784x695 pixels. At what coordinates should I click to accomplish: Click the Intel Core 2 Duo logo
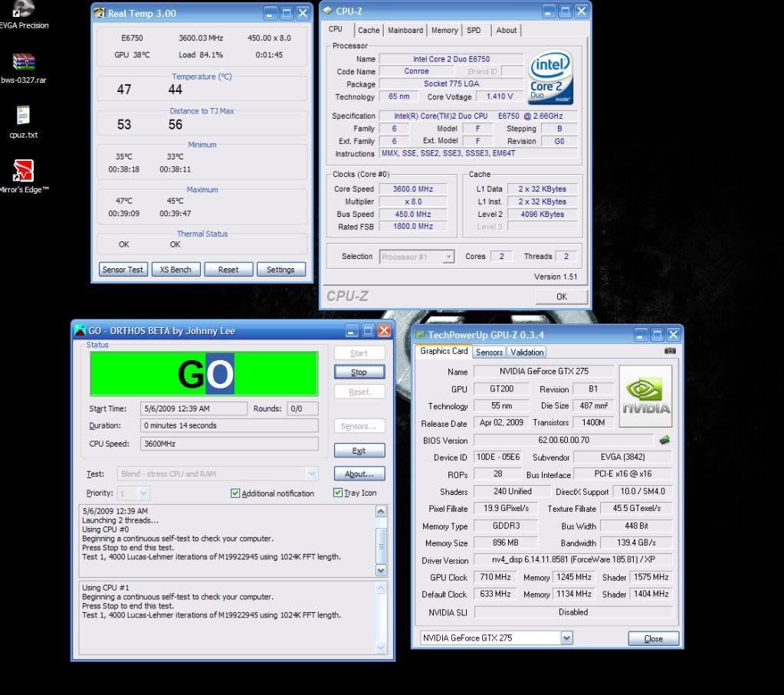(550, 77)
